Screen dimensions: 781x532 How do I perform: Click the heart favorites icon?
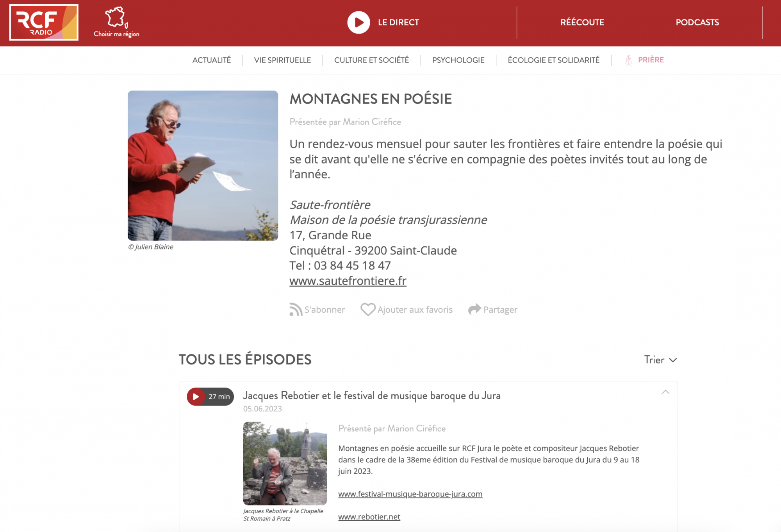[x=368, y=310]
